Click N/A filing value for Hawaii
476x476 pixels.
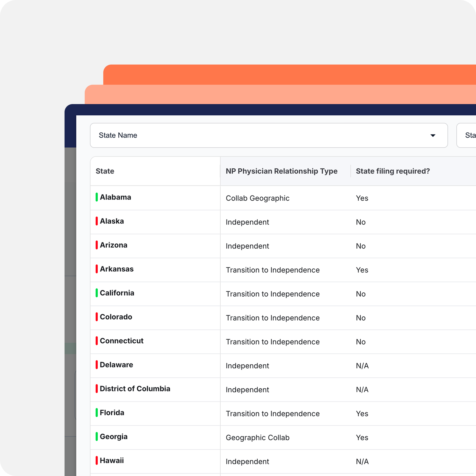pyautogui.click(x=362, y=461)
